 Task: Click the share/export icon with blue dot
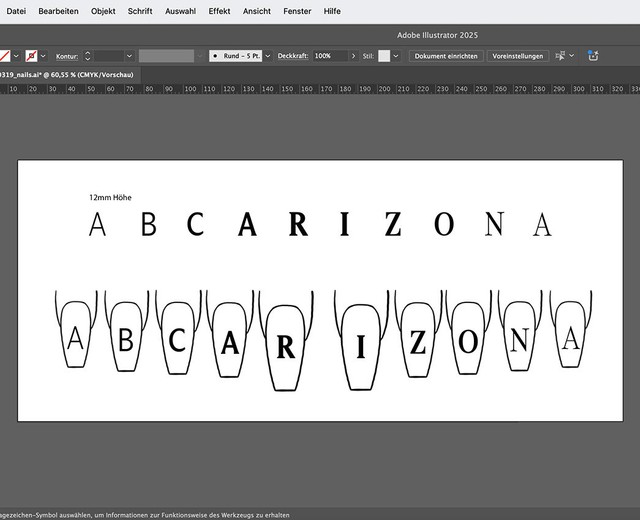[592, 56]
